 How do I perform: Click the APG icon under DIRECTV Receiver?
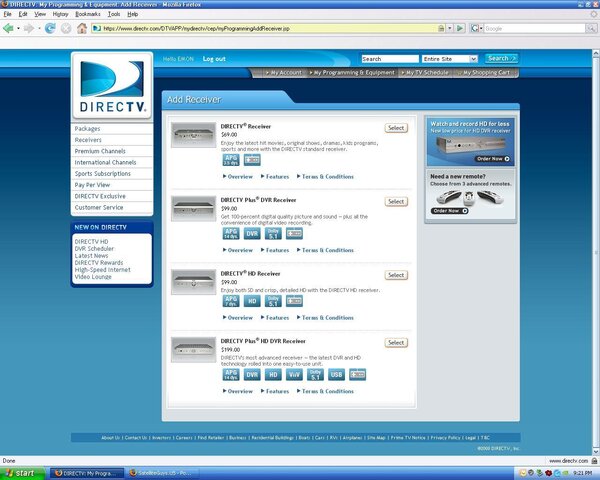tap(231, 160)
